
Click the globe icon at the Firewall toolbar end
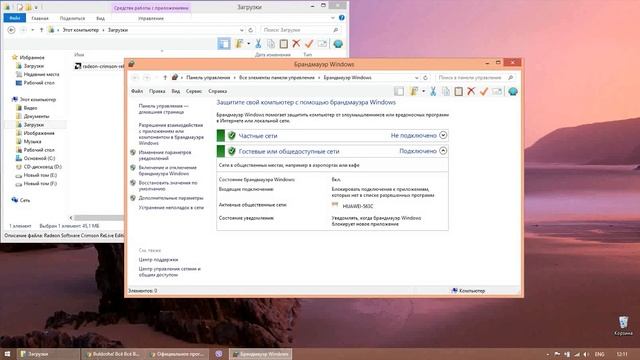tap(513, 91)
